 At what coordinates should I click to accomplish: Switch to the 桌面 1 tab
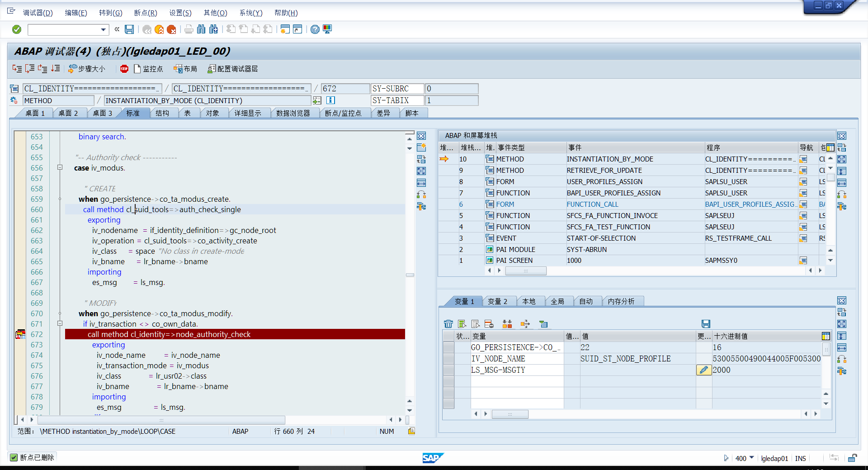coord(35,113)
